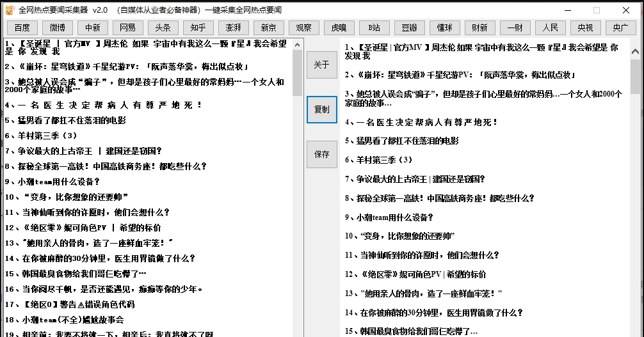The height and width of the screenshot is (337, 644).
Task: Click right panel line 9 小潮team用什么设备
Action: 389,217
